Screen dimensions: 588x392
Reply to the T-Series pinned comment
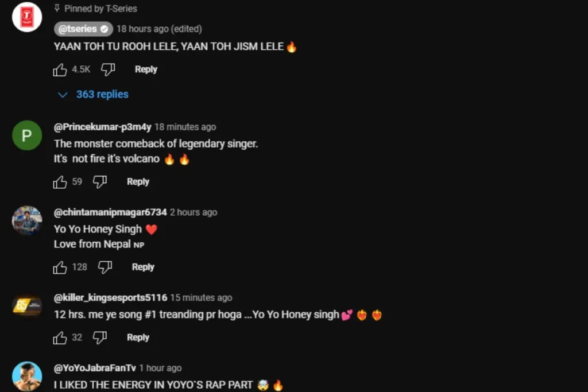click(x=146, y=69)
